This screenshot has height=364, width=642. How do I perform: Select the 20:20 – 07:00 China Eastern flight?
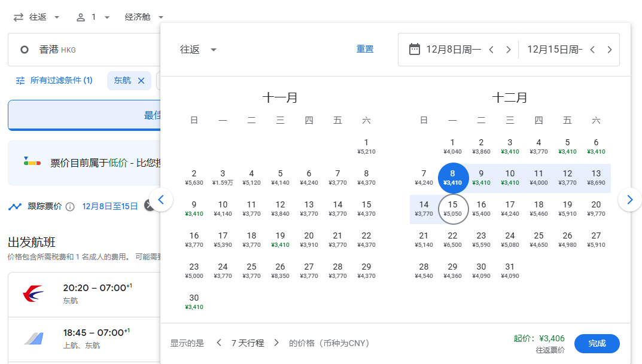84,294
